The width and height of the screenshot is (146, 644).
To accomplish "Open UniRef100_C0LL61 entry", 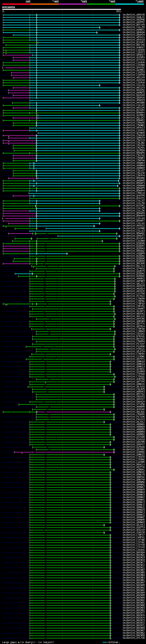I will pos(134,85).
